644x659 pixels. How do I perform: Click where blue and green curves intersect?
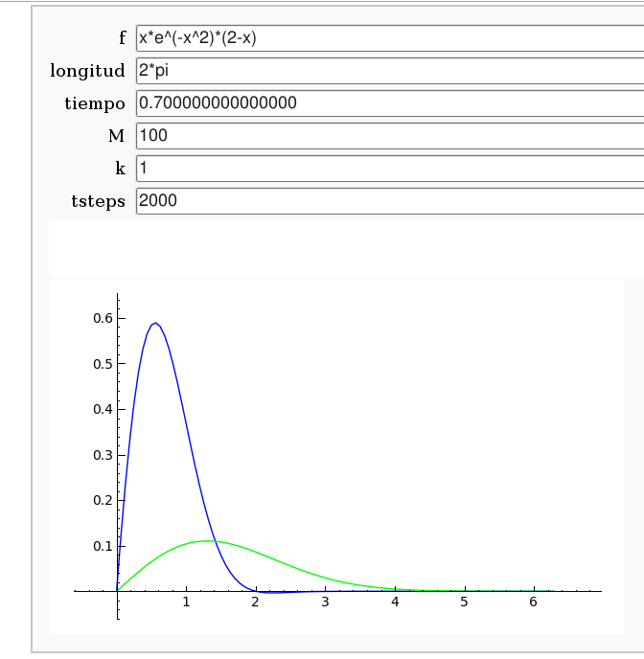pyautogui.click(x=214, y=542)
